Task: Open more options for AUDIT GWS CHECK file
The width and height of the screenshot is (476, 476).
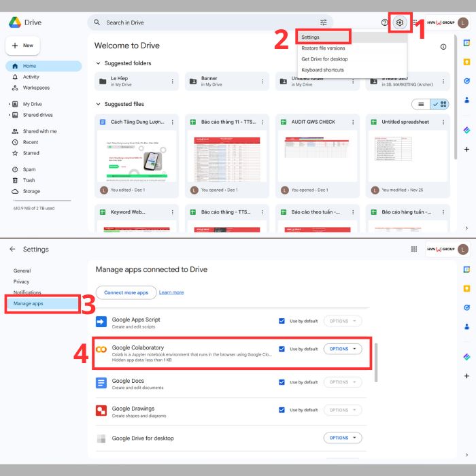Action: (x=353, y=122)
